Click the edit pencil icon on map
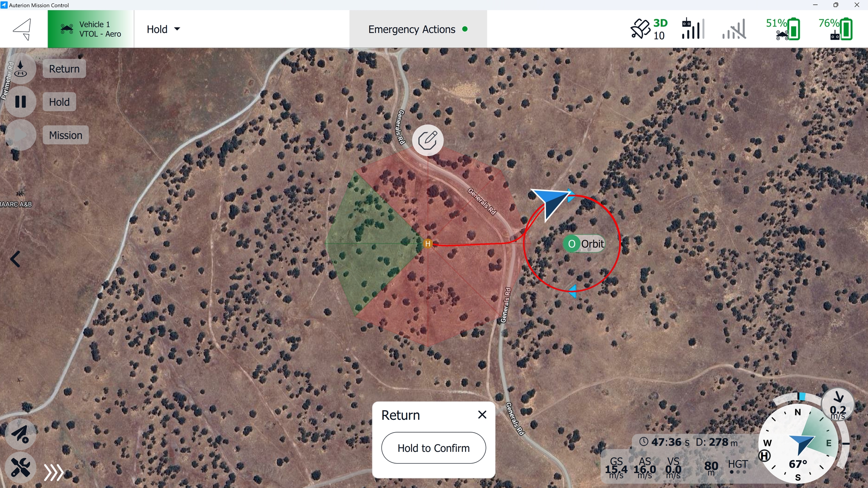This screenshot has width=868, height=488. pos(428,140)
